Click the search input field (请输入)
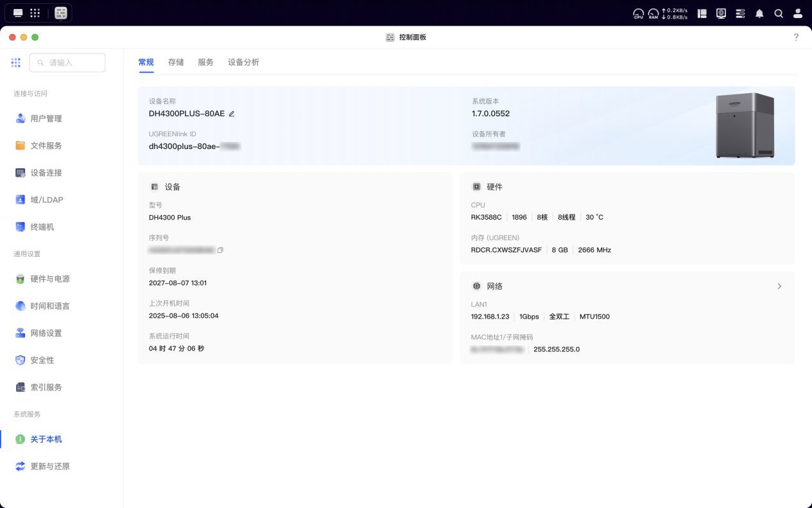The image size is (812, 508). tap(67, 62)
